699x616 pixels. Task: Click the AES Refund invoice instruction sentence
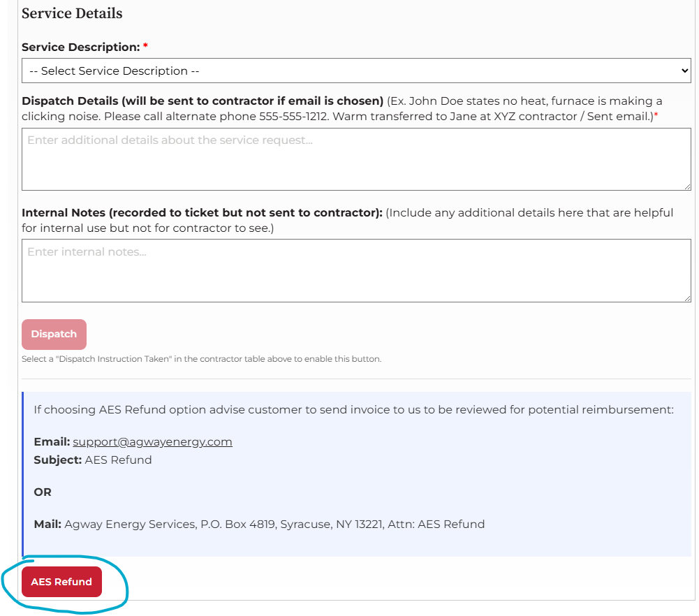point(353,409)
